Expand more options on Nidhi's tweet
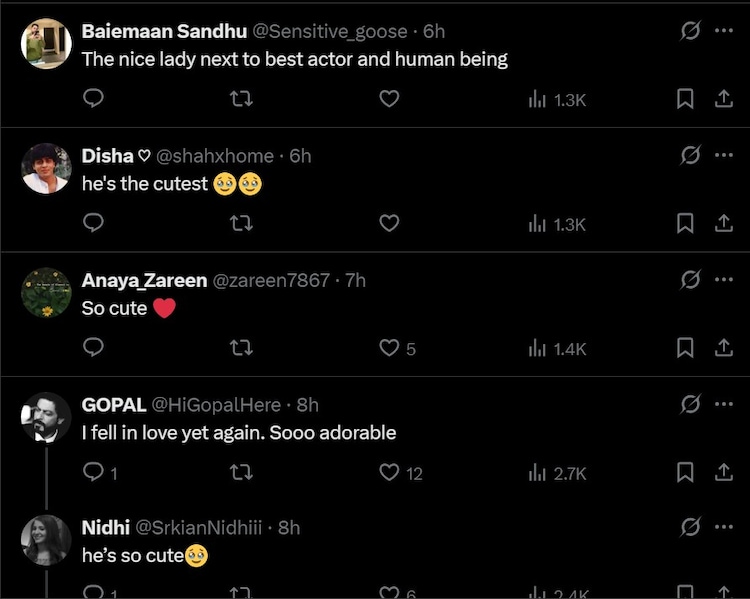 click(x=724, y=527)
